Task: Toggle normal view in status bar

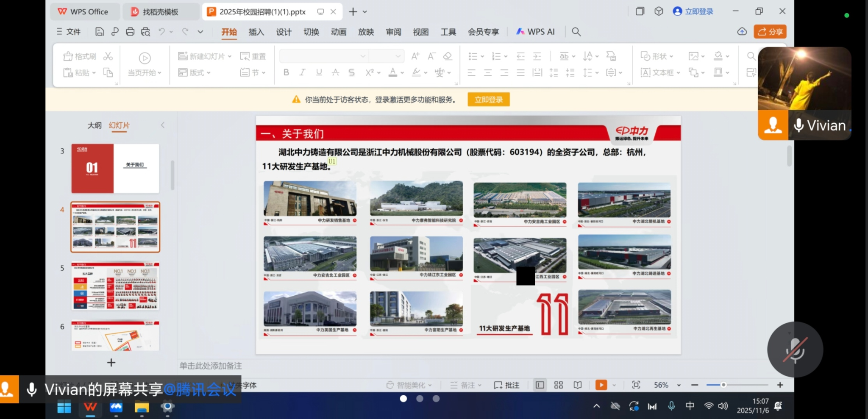Action: (x=540, y=385)
